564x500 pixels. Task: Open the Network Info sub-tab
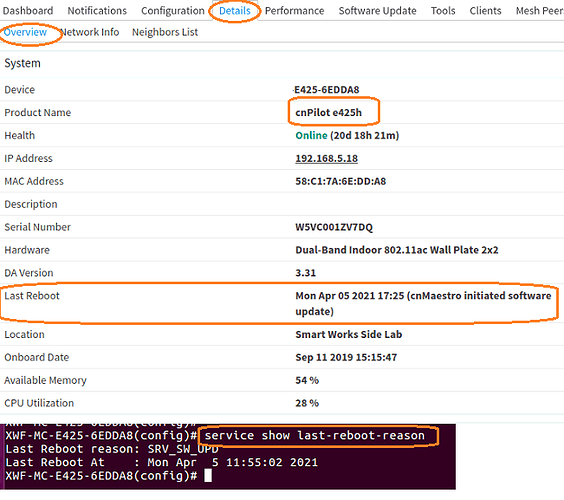coord(90,32)
